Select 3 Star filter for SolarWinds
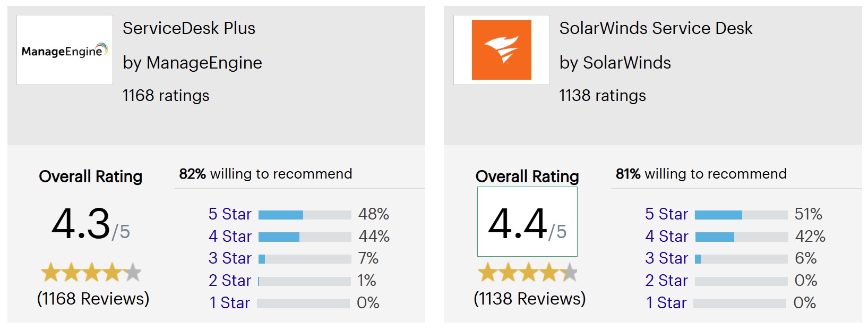 pyautogui.click(x=667, y=258)
